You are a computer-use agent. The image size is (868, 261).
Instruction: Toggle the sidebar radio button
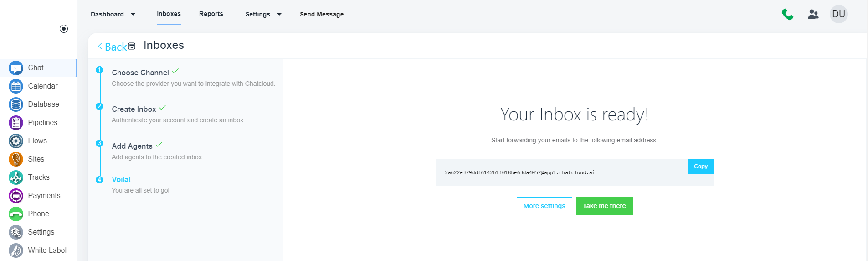tap(64, 29)
